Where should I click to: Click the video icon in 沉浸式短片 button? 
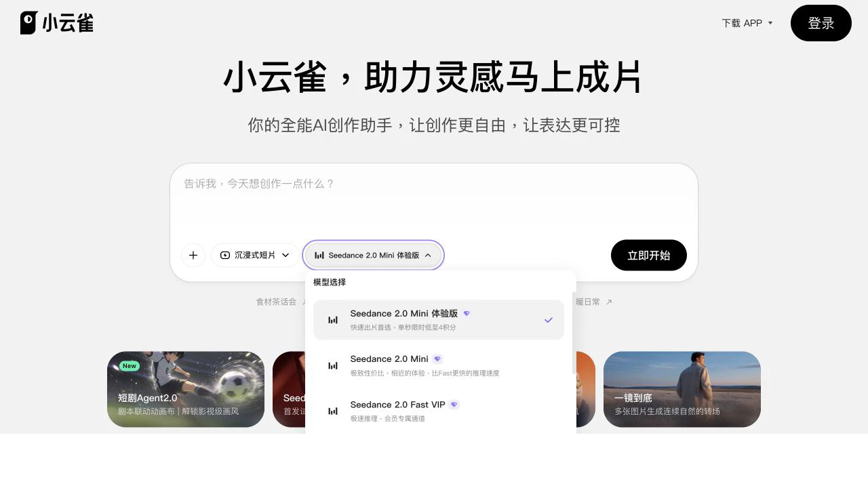point(225,255)
